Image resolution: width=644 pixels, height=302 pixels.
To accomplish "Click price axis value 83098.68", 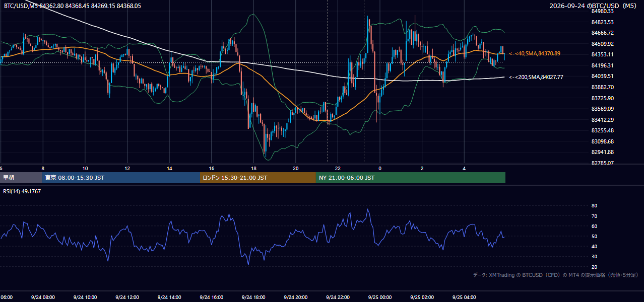I will 603,141.
